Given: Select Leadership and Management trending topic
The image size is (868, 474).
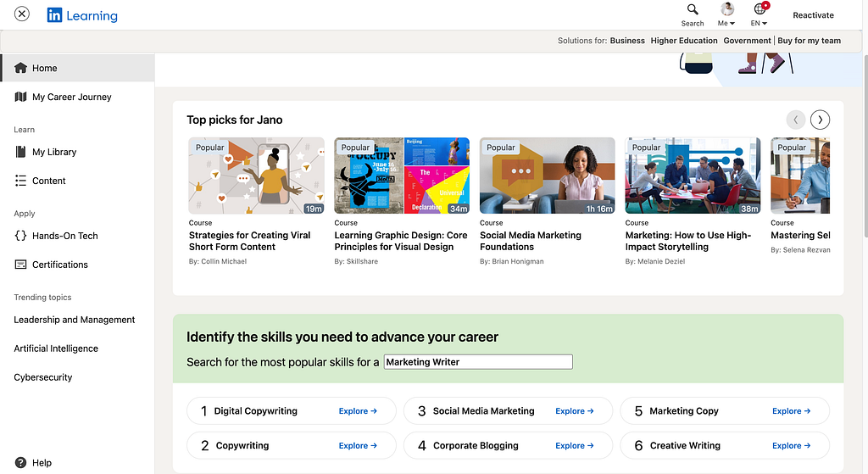Looking at the screenshot, I should tap(75, 320).
